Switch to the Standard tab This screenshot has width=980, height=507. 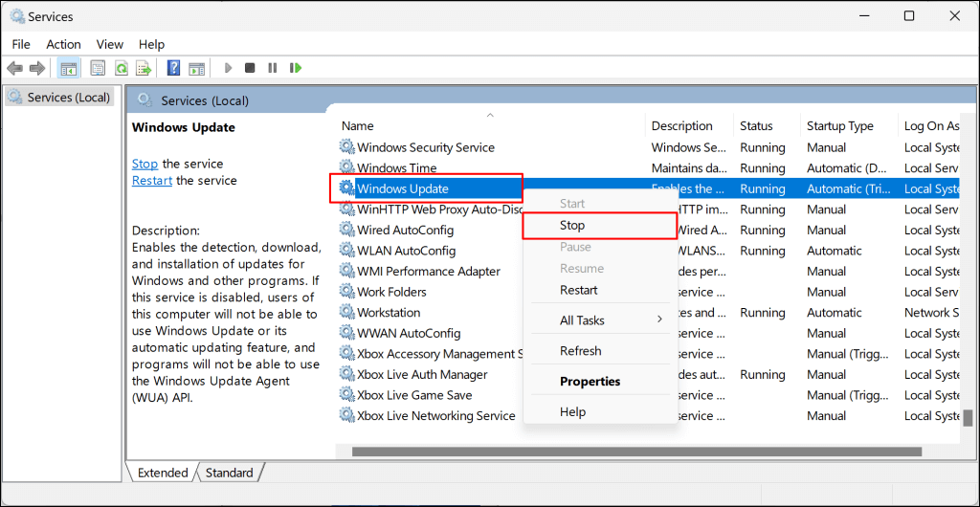229,473
